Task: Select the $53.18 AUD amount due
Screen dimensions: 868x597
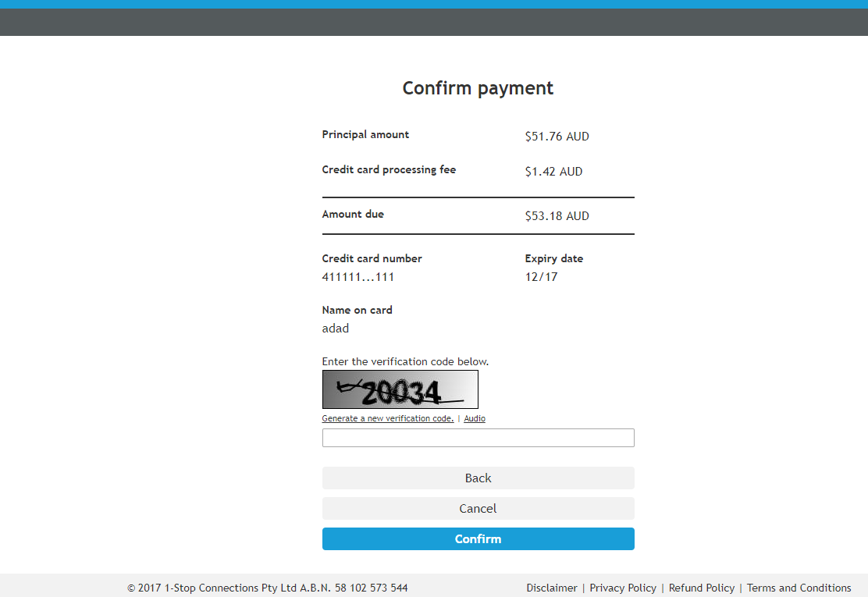Action: pyautogui.click(x=557, y=216)
